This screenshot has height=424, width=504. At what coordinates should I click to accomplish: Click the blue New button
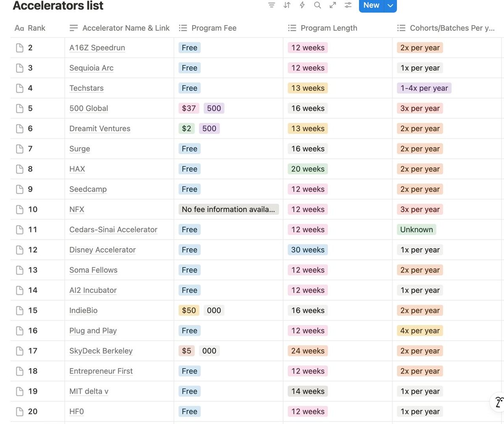coord(371,5)
